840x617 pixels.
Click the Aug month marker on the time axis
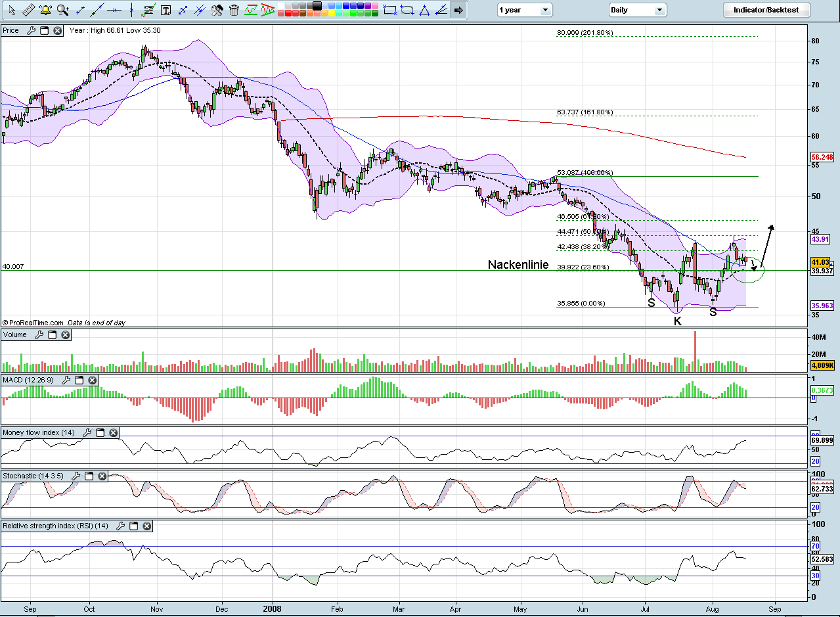click(712, 608)
